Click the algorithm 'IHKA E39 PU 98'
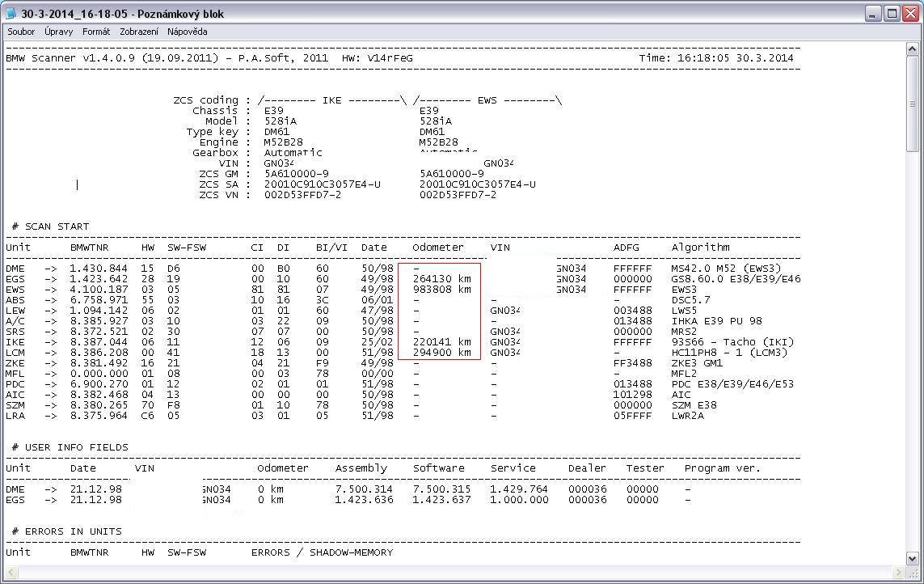The image size is (924, 584). [716, 321]
